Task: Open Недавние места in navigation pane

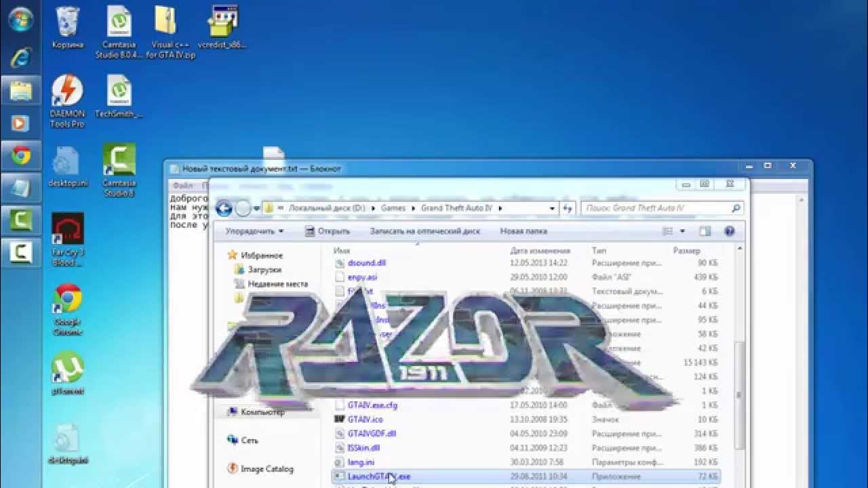Action: pos(271,284)
